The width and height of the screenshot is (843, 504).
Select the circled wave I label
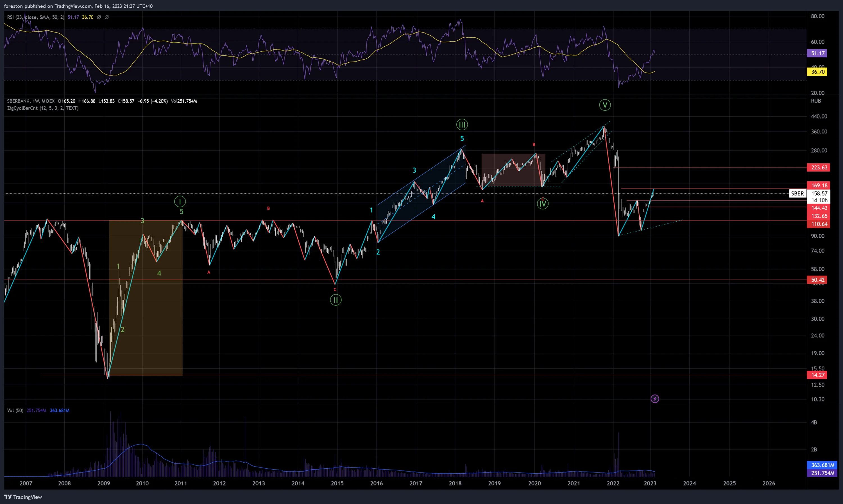pos(180,201)
